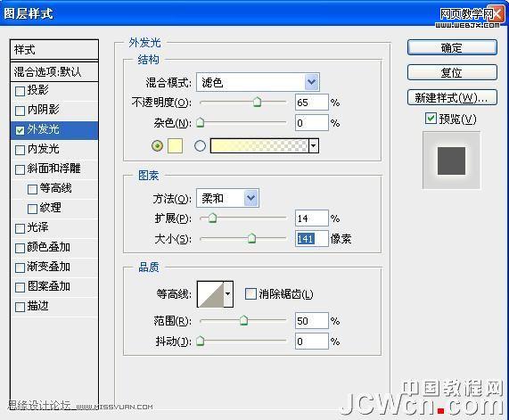
Task: Click the 杂色 noise slider handle
Action: click(x=201, y=122)
